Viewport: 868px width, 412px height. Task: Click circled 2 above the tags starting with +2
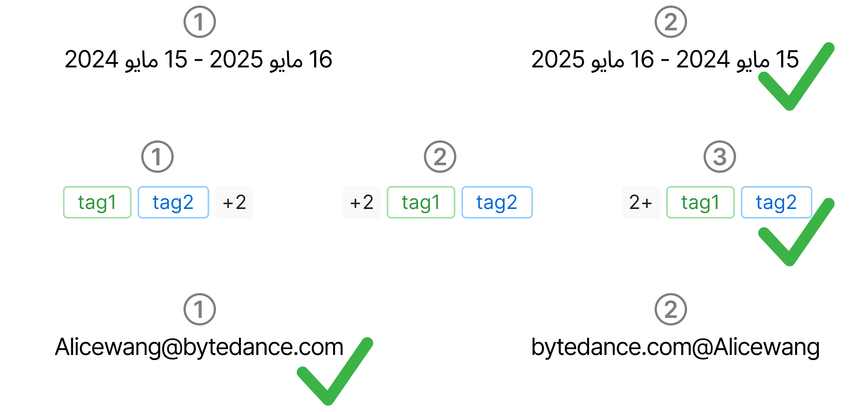point(440,157)
